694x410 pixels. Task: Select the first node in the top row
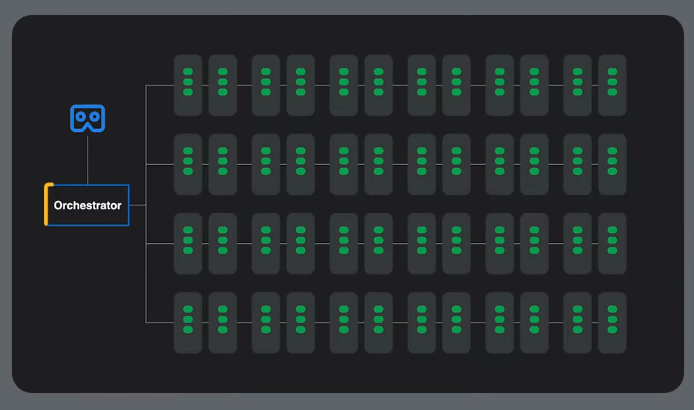tap(188, 85)
